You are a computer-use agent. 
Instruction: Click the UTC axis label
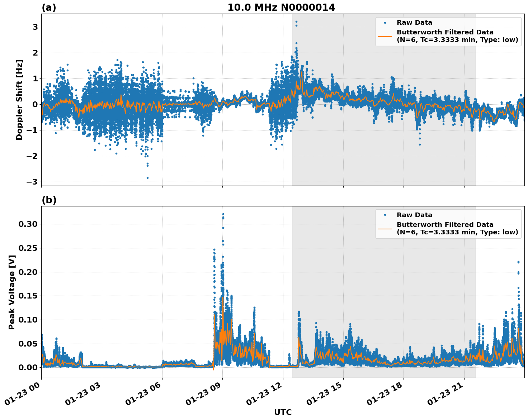tap(283, 412)
